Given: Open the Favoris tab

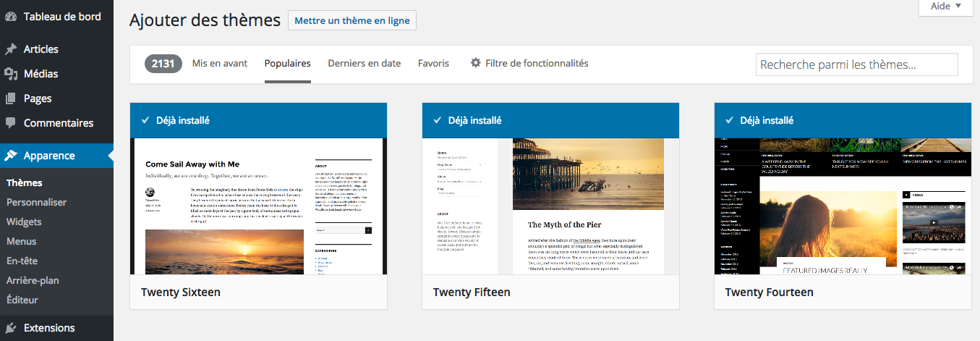Looking at the screenshot, I should click(x=433, y=63).
